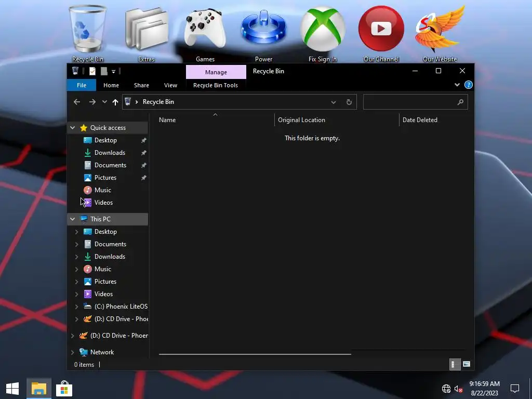
Task: Open Explorer Help question mark icon
Action: [468, 85]
